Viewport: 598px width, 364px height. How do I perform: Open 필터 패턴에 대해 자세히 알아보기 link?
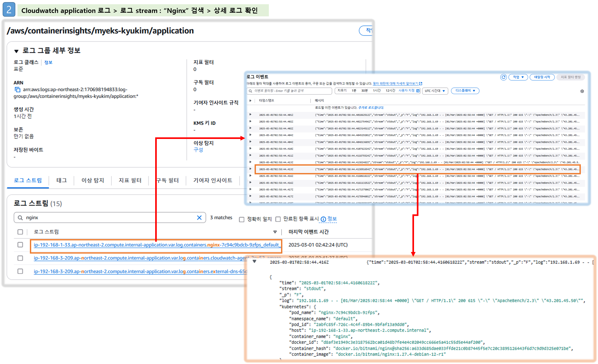click(x=395, y=83)
